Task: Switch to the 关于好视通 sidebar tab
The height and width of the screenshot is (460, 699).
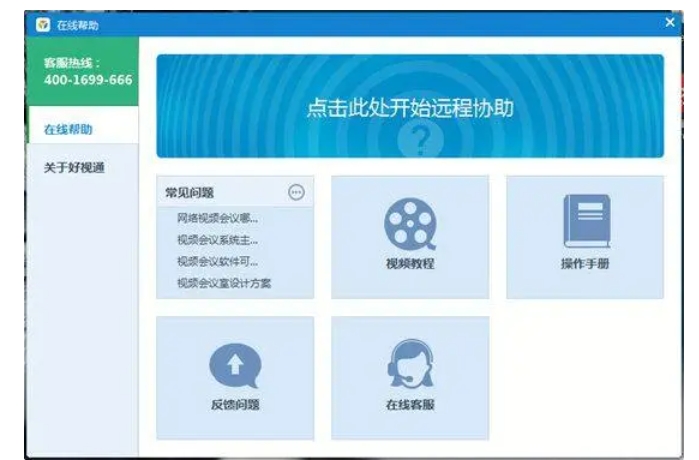Action: coord(83,168)
